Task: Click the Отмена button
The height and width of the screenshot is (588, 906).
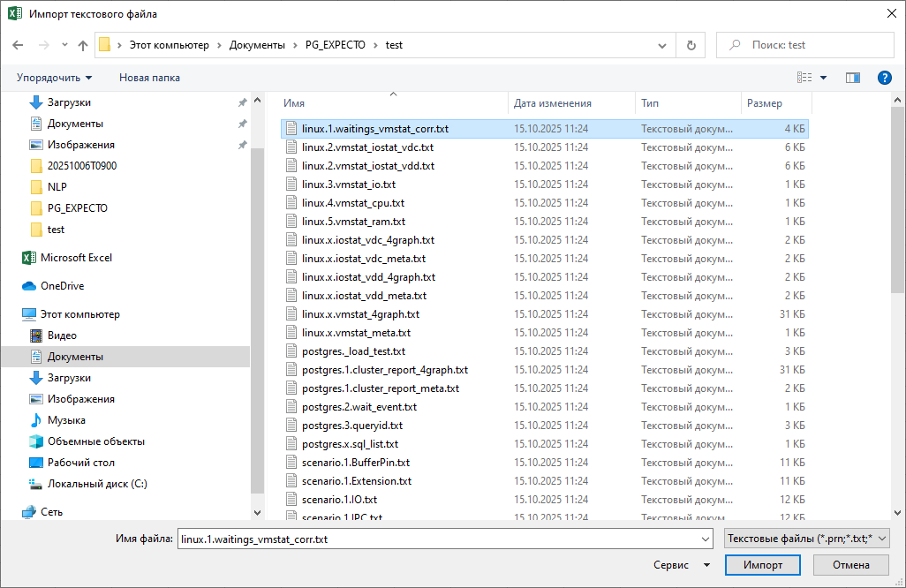Action: 850,565
